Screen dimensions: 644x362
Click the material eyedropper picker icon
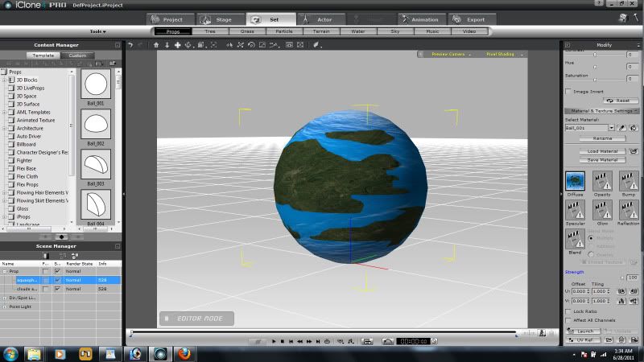tap(622, 128)
